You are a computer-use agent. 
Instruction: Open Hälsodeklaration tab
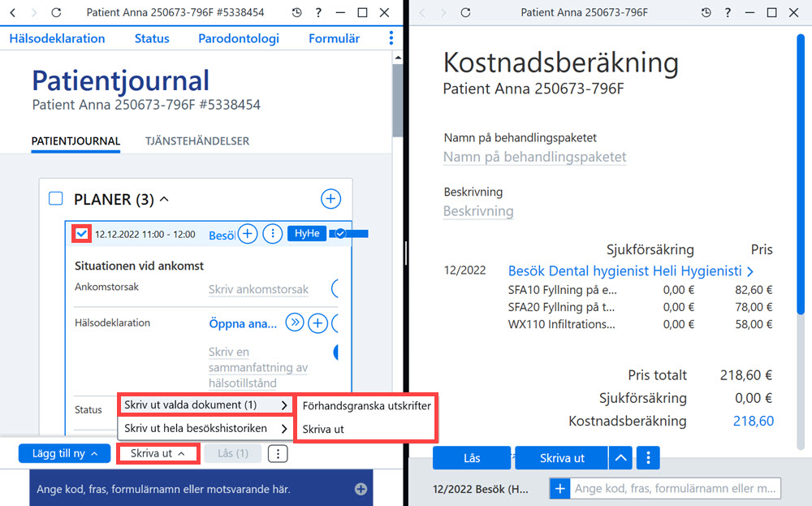click(57, 38)
